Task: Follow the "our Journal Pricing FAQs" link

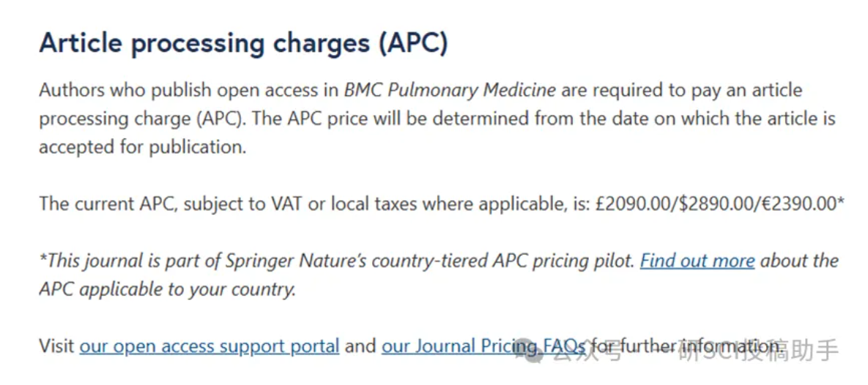Action: pyautogui.click(x=483, y=346)
